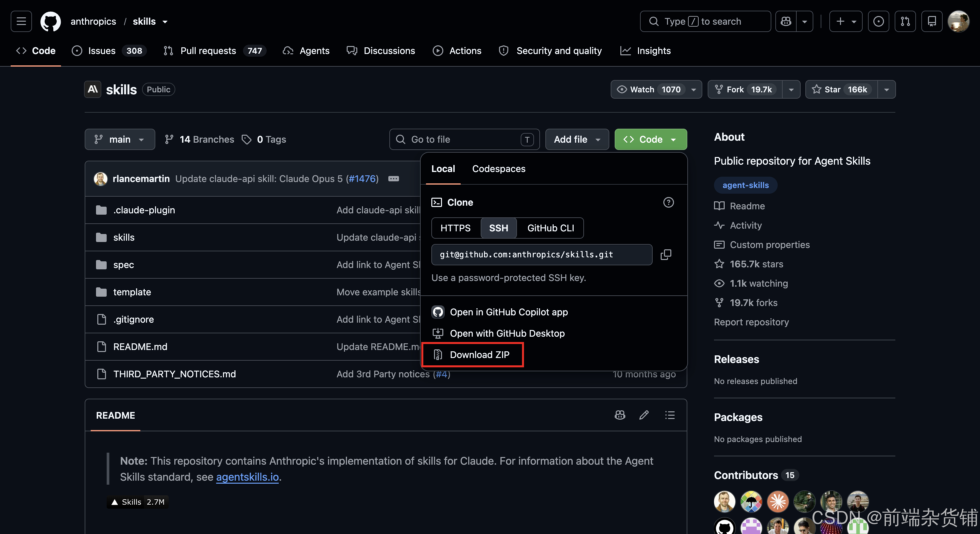Edit the README with the pencil icon

coord(644,415)
